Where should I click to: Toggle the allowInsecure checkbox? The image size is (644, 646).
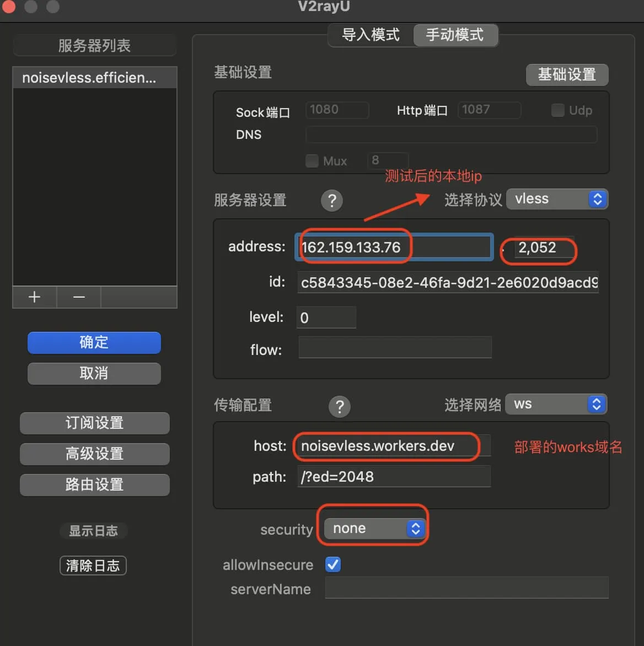tap(333, 564)
